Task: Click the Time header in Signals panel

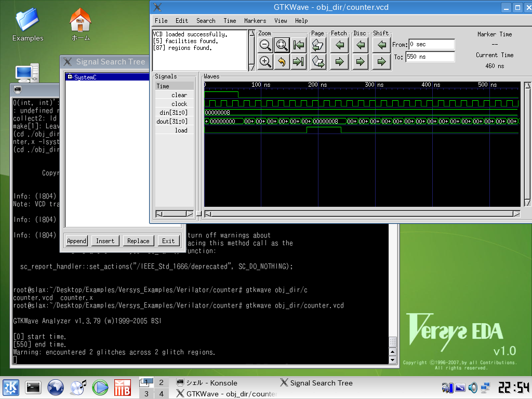Action: pyautogui.click(x=175, y=86)
